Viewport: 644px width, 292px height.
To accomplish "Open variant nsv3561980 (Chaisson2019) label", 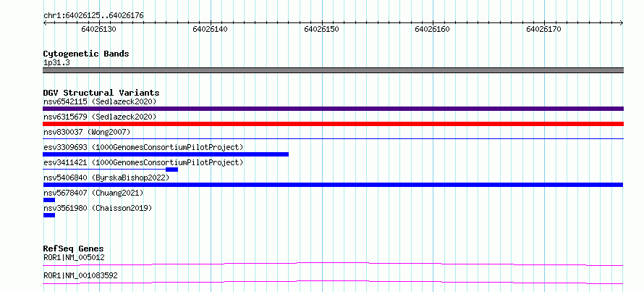I will pos(98,208).
